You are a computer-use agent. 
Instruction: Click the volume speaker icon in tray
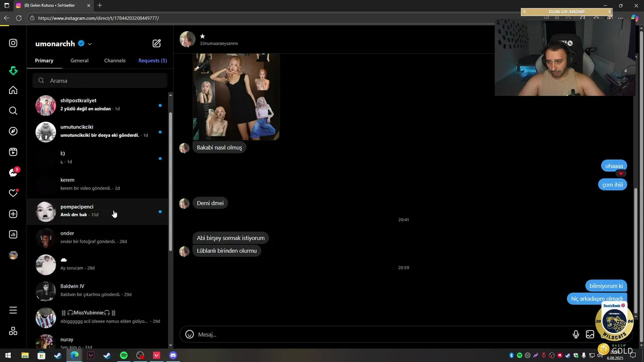pos(600,355)
